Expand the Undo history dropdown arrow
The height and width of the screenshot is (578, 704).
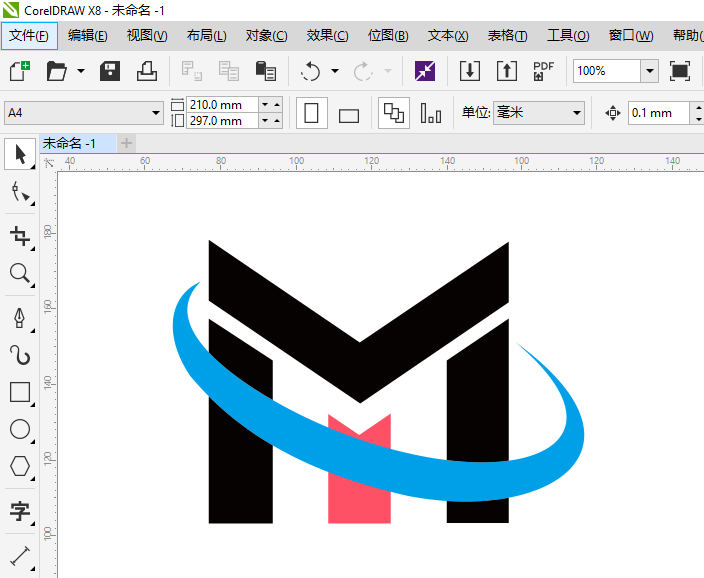coord(335,71)
